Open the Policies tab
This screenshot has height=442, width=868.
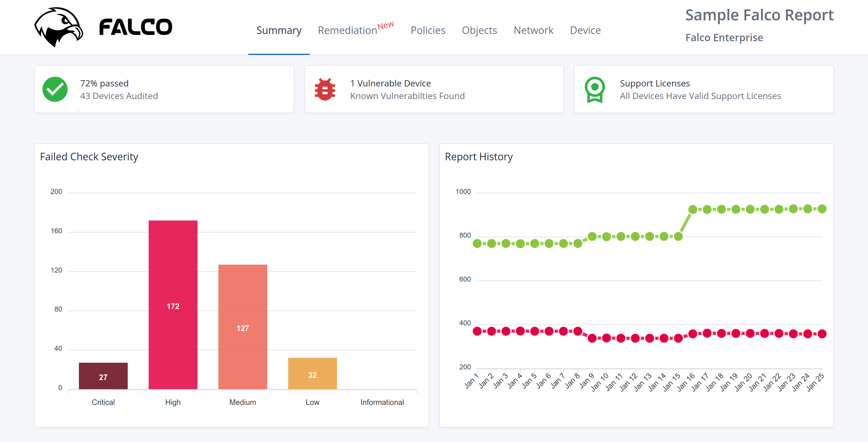428,30
